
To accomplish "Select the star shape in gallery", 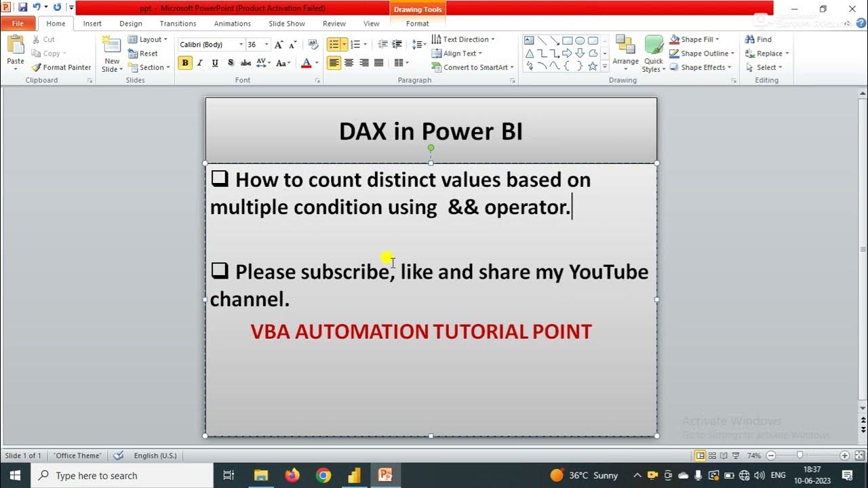I will tap(593, 66).
